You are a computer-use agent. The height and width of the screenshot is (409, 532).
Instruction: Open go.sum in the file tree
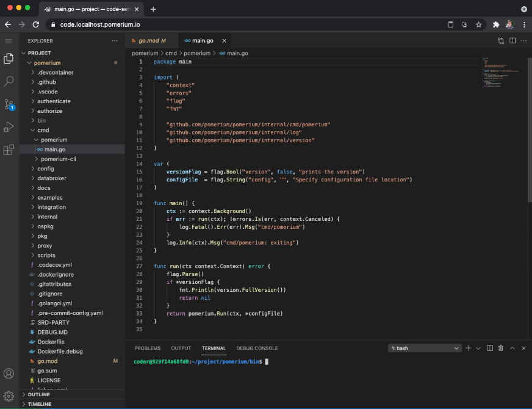[72, 371]
